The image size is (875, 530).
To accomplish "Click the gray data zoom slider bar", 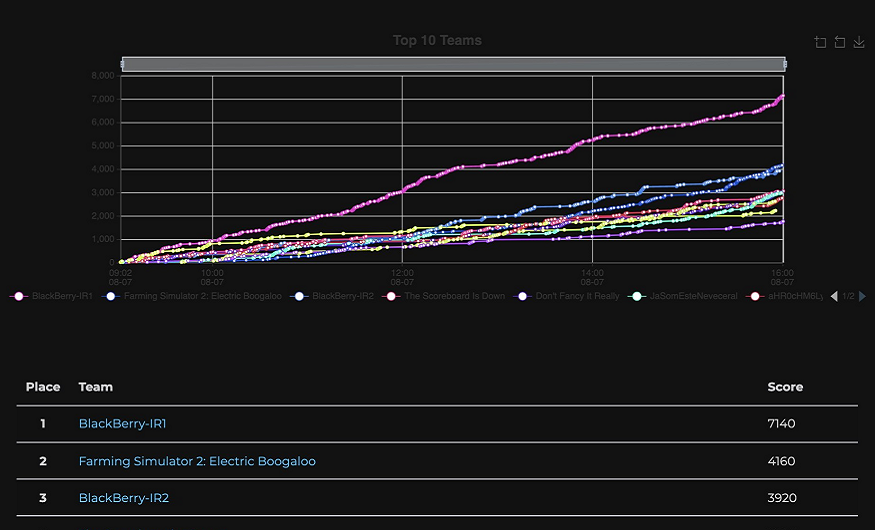I will 454,64.
